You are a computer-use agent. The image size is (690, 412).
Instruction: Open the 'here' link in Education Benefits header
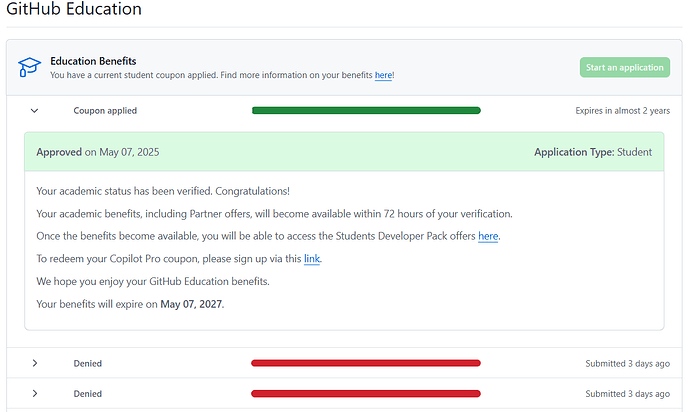[x=383, y=75]
